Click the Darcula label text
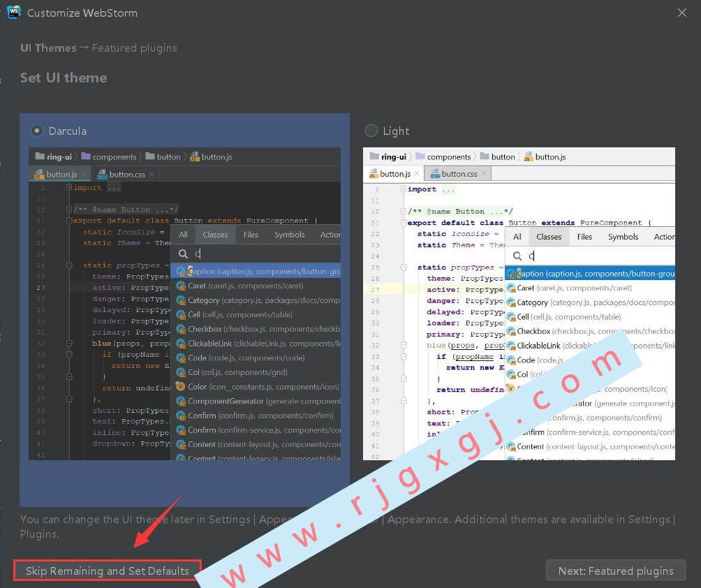Image resolution: width=701 pixels, height=588 pixels. [x=68, y=131]
